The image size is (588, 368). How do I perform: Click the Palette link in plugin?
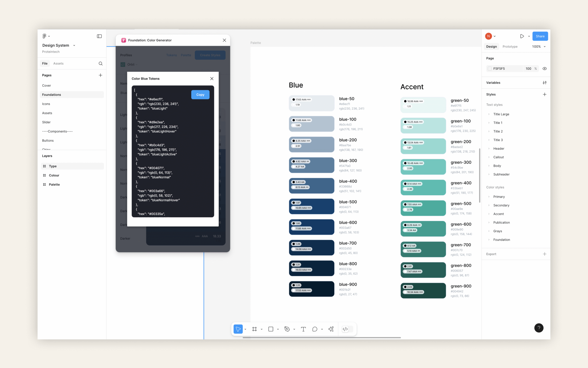click(186, 55)
